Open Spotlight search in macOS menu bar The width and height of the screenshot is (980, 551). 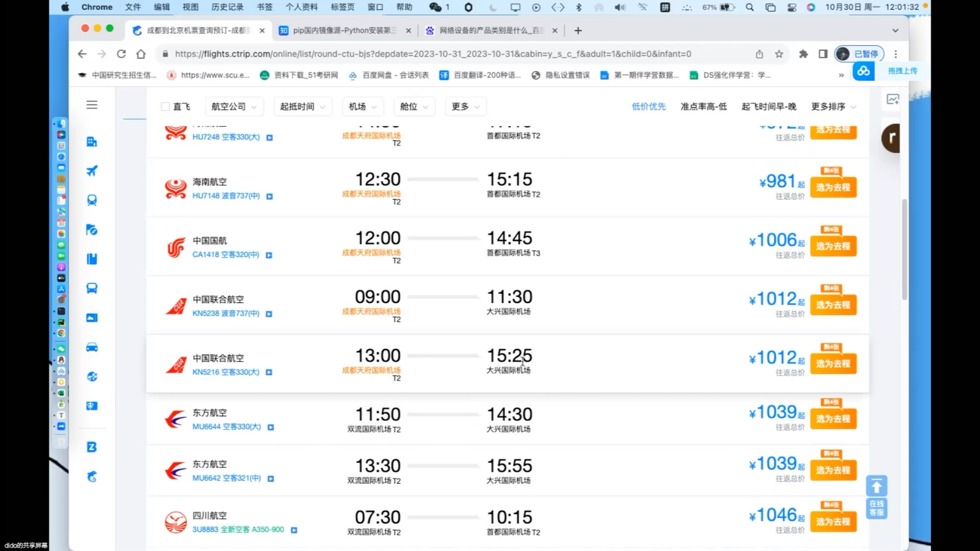point(750,7)
